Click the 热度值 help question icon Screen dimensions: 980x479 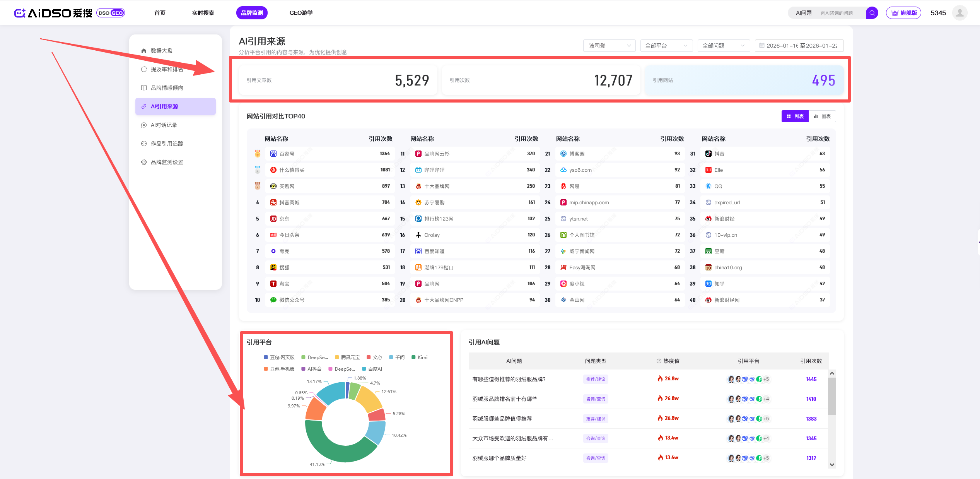[659, 361]
